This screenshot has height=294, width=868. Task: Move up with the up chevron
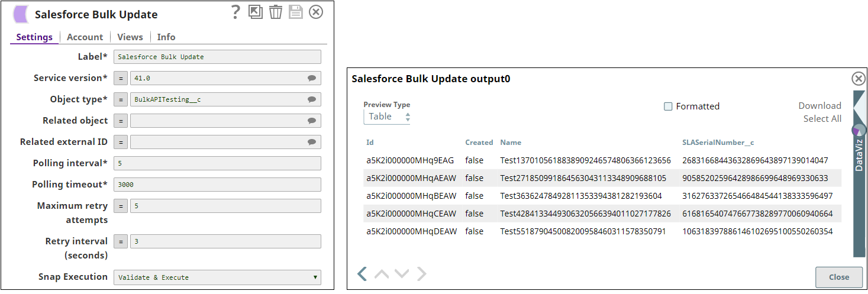(382, 273)
